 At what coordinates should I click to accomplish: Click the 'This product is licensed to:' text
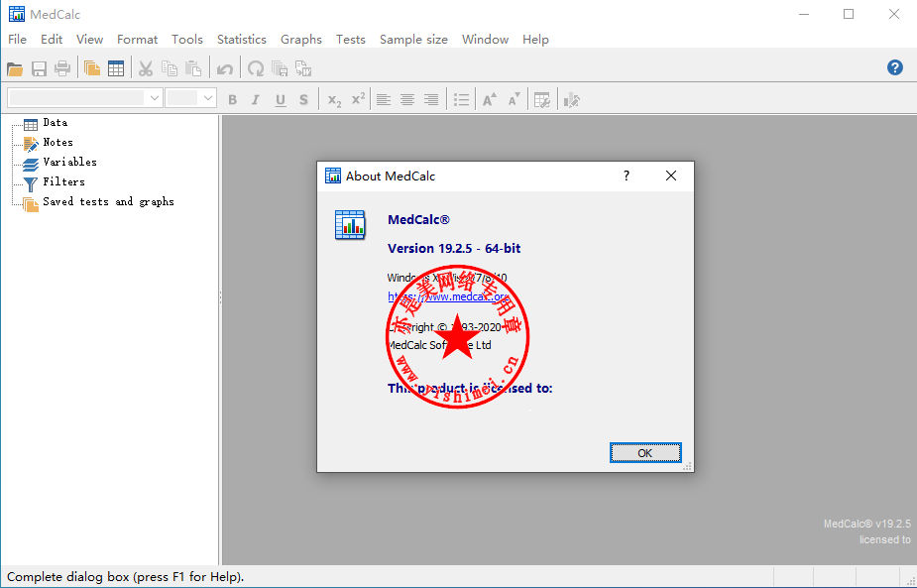pos(470,388)
